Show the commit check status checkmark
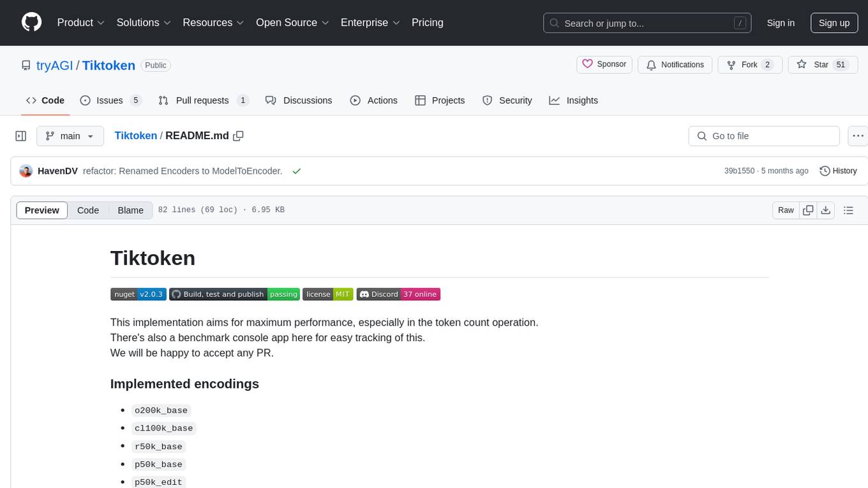The width and height of the screenshot is (868, 488). click(296, 171)
